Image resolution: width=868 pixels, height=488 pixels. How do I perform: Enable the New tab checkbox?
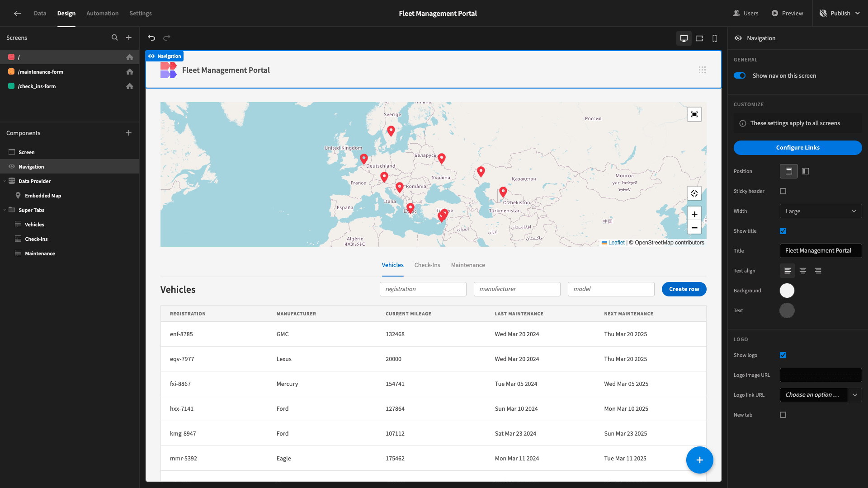[x=783, y=415]
